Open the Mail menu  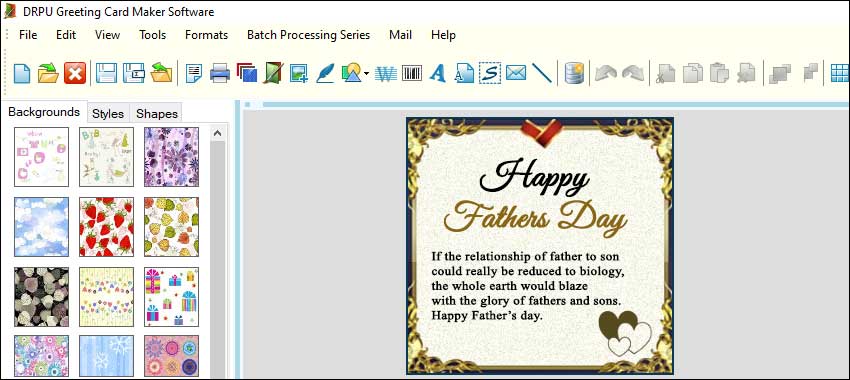tap(401, 35)
